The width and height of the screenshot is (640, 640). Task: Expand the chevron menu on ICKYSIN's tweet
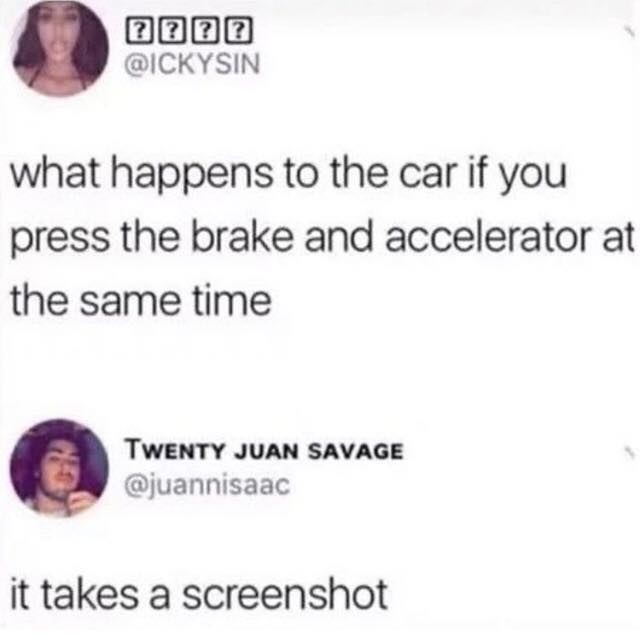631,34
